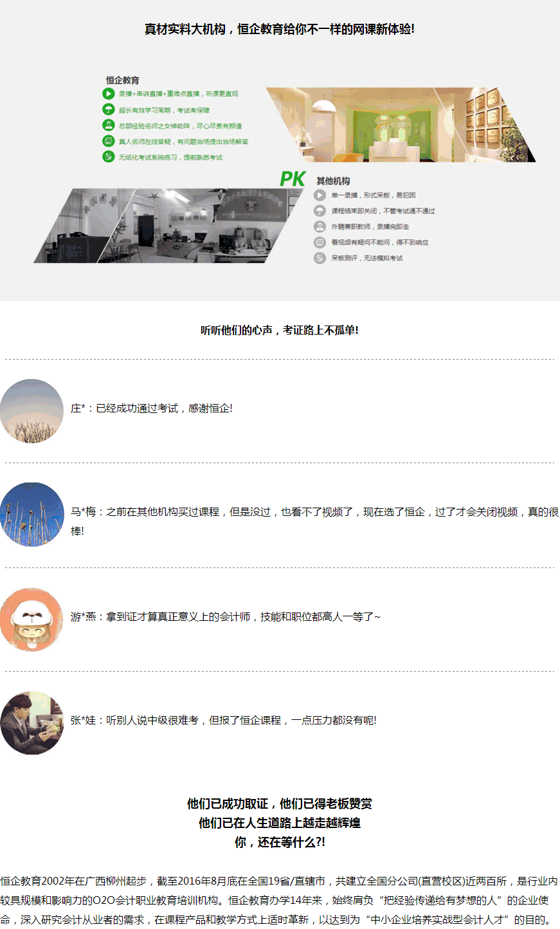The height and width of the screenshot is (929, 560).
Task: Click the colorful 恒企教育 office photo
Action: pyautogui.click(x=401, y=125)
